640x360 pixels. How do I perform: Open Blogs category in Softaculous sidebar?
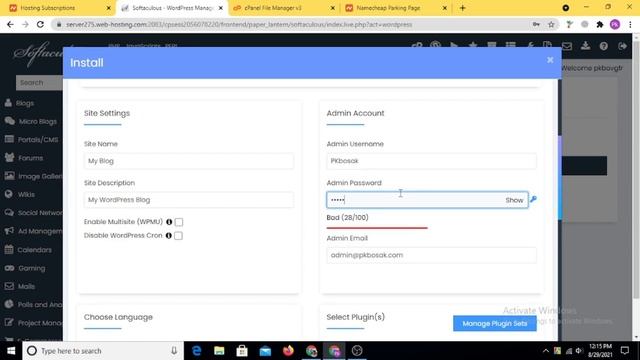tap(25, 103)
